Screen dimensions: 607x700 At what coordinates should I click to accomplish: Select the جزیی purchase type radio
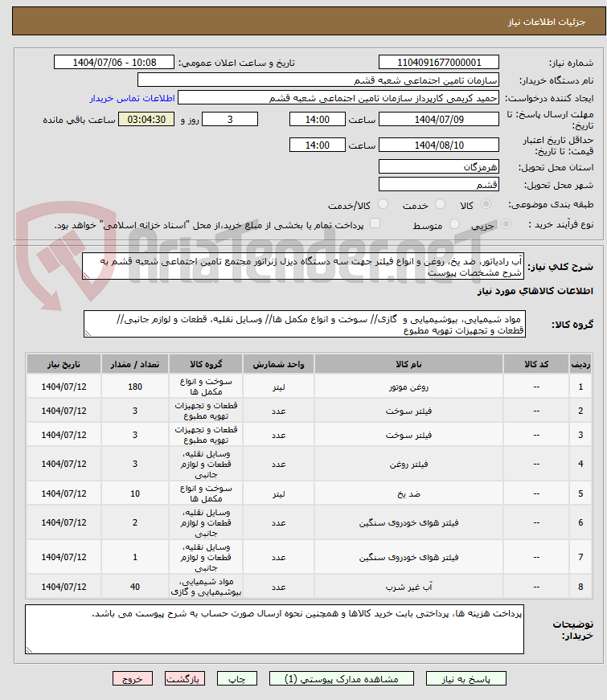coord(506,224)
